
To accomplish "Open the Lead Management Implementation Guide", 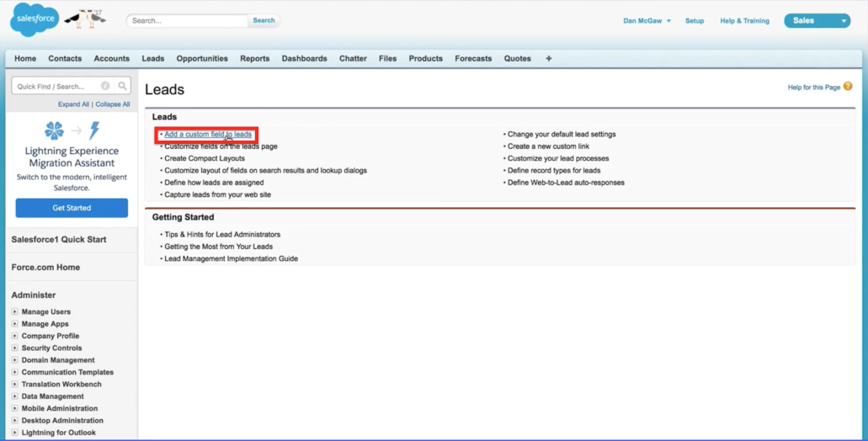I will click(x=231, y=259).
